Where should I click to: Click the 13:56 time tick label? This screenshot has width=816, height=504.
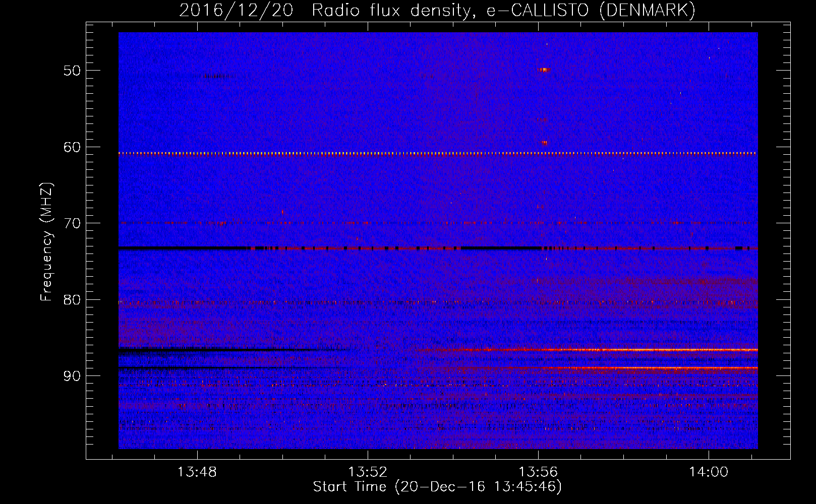(538, 472)
